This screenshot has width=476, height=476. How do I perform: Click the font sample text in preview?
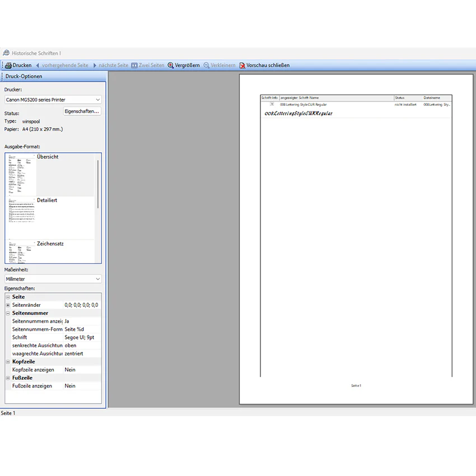pyautogui.click(x=298, y=114)
